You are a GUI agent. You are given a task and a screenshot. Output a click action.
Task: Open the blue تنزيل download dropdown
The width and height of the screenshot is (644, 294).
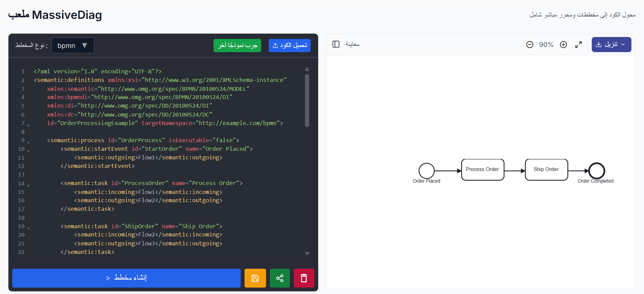(611, 45)
